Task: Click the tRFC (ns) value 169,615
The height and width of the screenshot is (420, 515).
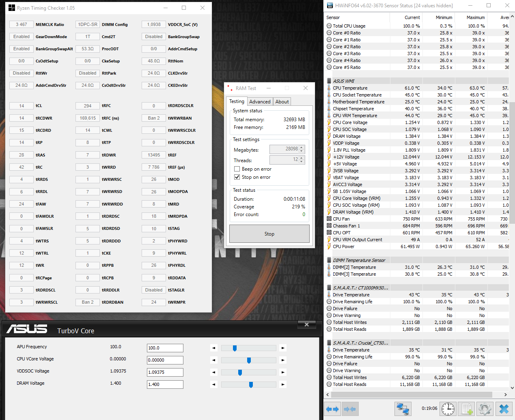Action: [88, 118]
